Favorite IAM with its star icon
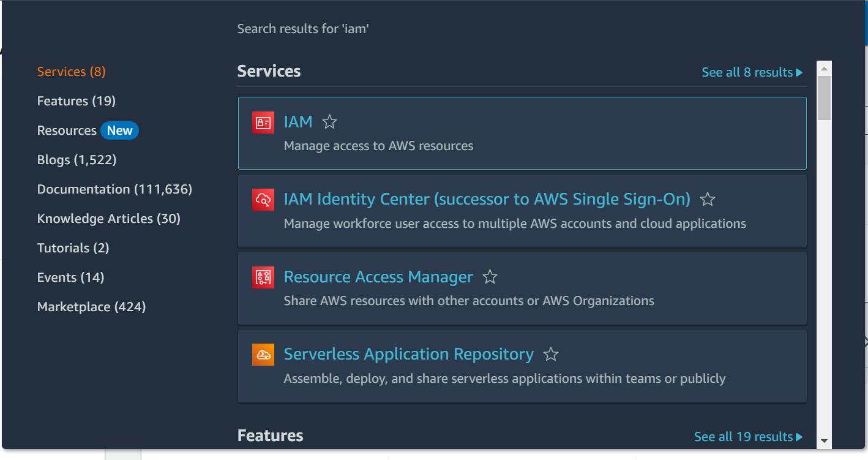Viewport: 868px width, 460px height. [329, 122]
